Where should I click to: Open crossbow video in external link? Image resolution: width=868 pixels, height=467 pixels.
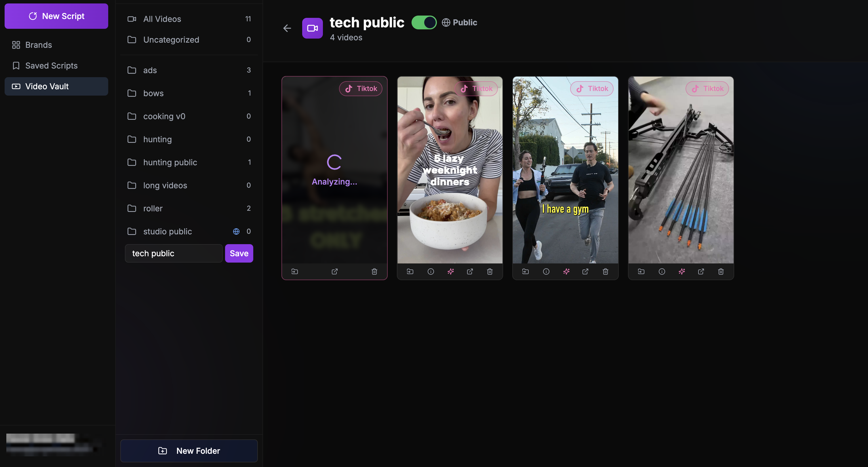click(701, 272)
